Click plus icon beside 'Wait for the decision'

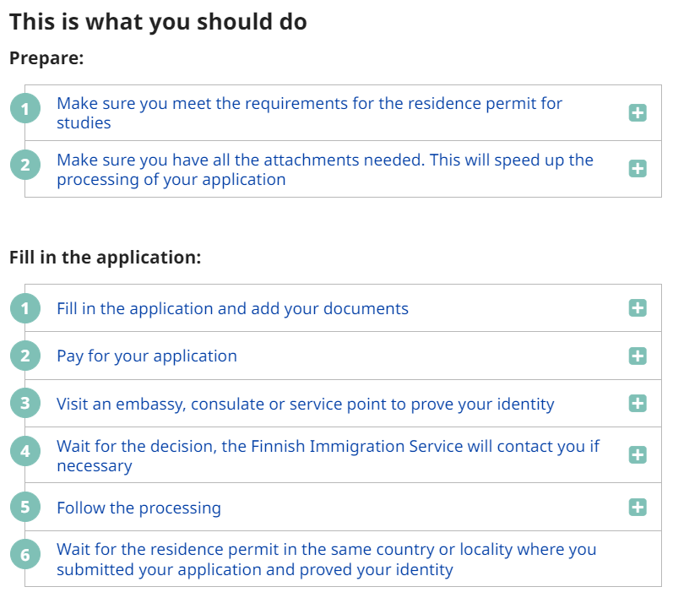coord(638,455)
